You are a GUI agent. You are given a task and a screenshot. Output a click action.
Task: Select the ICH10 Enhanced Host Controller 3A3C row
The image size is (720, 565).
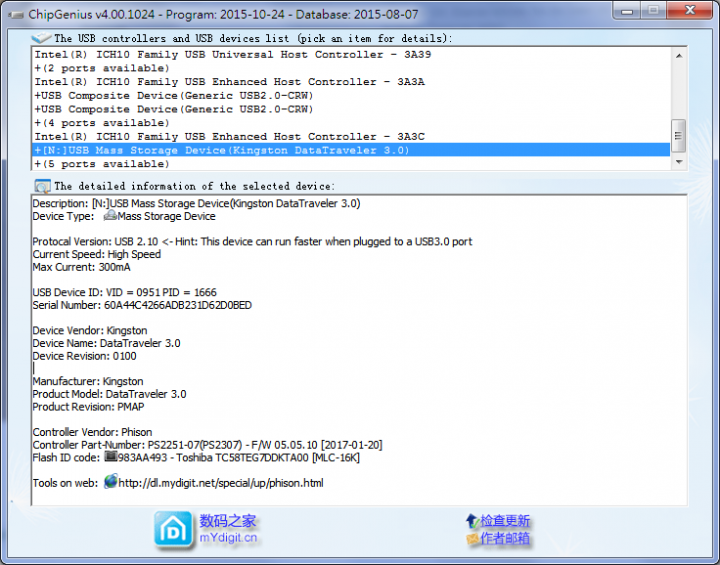pos(352,136)
